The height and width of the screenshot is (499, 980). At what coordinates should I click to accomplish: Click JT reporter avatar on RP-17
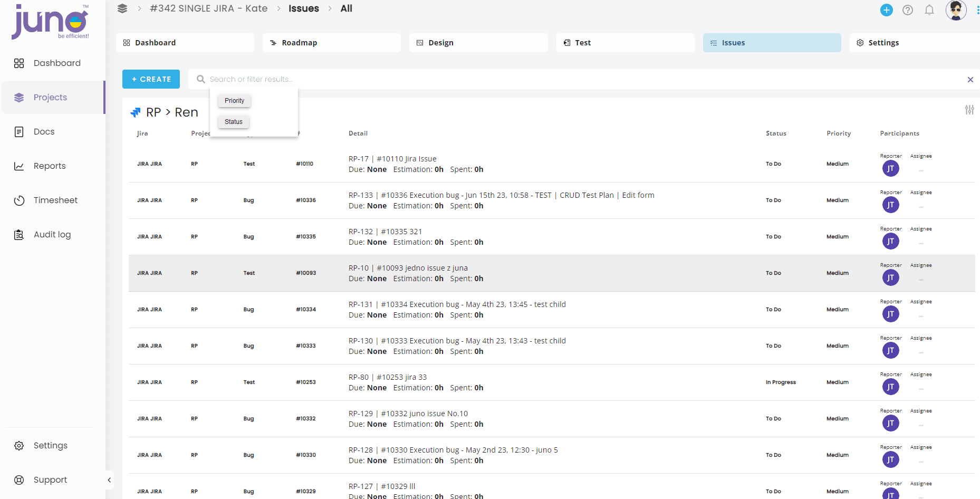(x=891, y=168)
